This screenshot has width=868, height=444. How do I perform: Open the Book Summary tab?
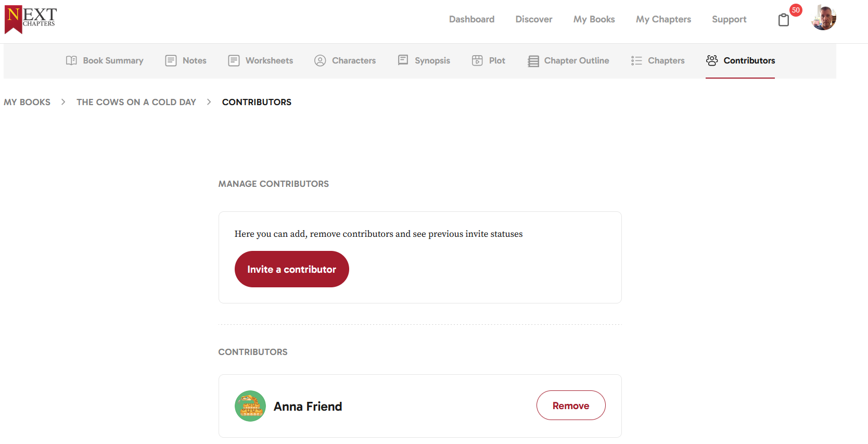tap(105, 60)
